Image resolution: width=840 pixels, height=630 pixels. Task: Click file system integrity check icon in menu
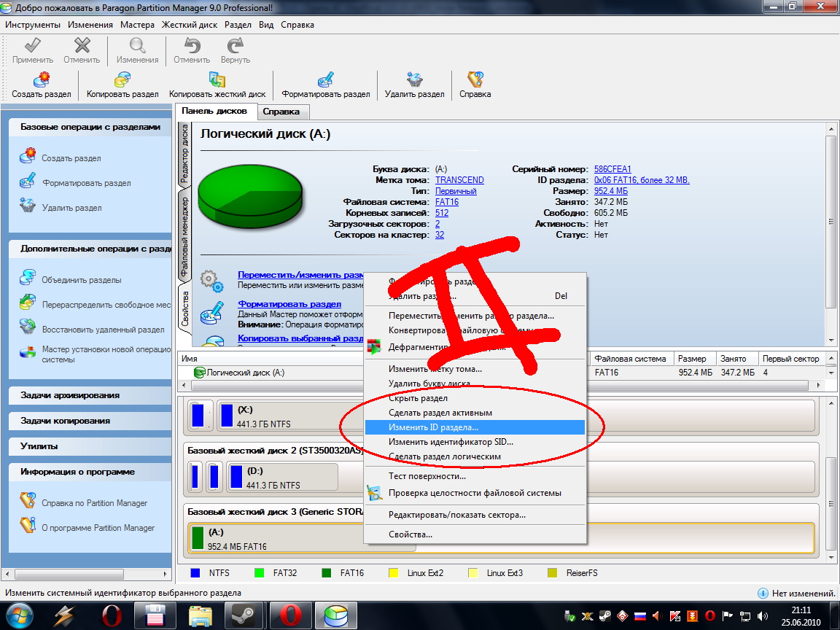pos(375,493)
